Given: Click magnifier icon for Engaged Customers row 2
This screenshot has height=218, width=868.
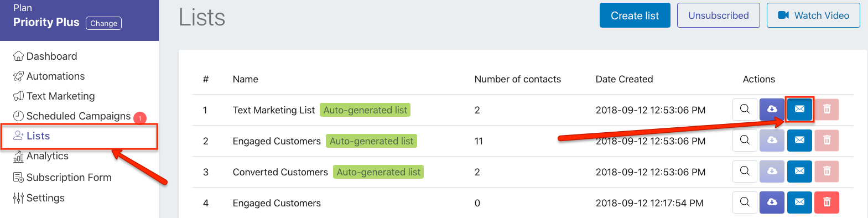Looking at the screenshot, I should pyautogui.click(x=745, y=141).
